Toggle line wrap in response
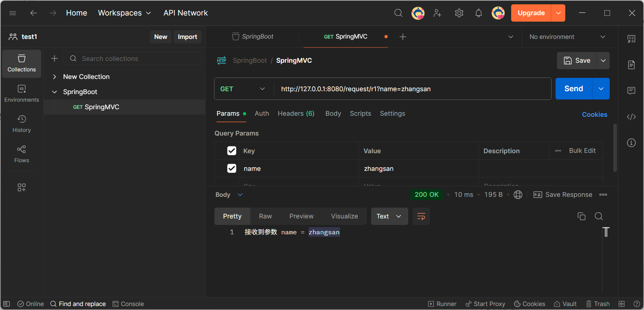The image size is (644, 310). [421, 216]
